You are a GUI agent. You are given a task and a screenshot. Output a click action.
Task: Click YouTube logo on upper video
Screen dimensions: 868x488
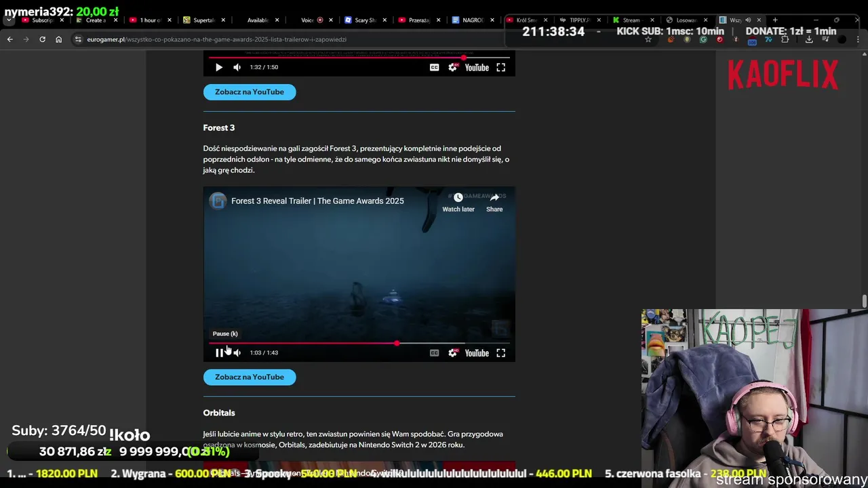click(477, 67)
